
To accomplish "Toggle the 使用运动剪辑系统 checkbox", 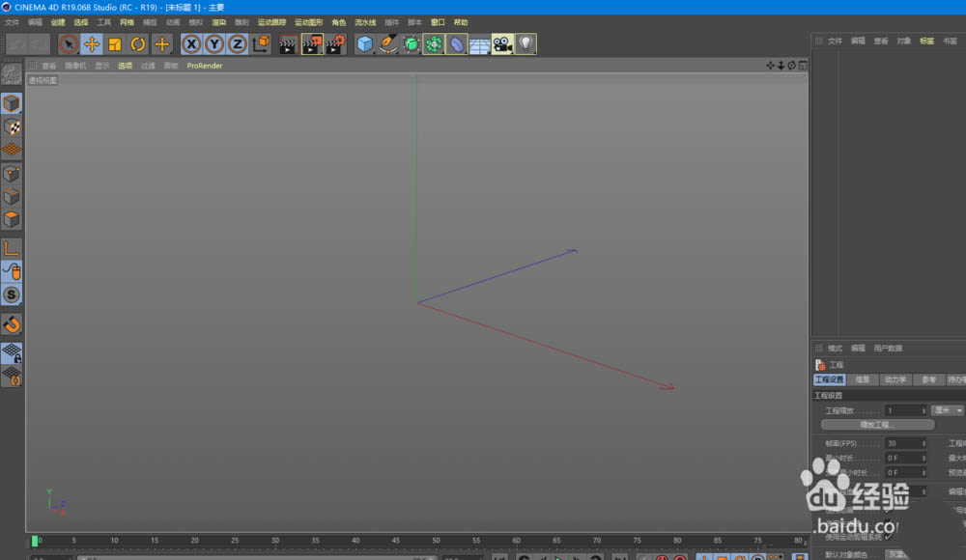I will [x=889, y=537].
